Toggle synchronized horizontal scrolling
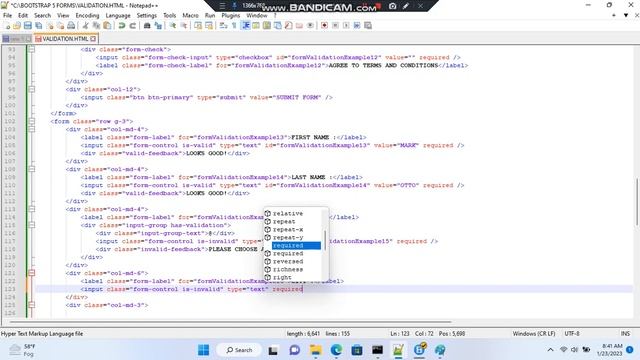Viewport: 640px width, 360px height. [209, 26]
